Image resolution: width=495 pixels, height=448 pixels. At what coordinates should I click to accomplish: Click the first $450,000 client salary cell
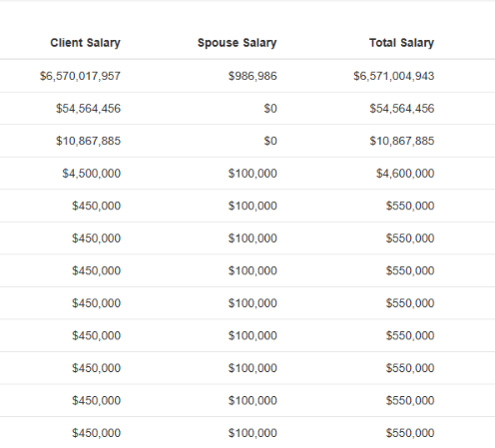pos(96,206)
